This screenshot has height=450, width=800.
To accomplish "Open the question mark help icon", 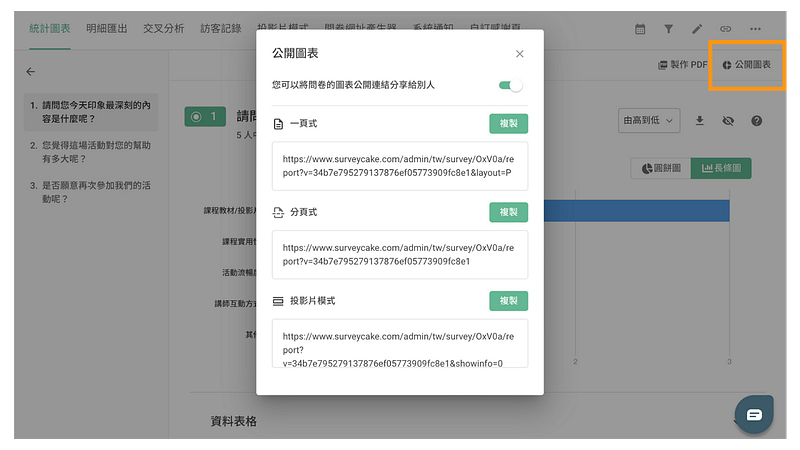I will [757, 121].
